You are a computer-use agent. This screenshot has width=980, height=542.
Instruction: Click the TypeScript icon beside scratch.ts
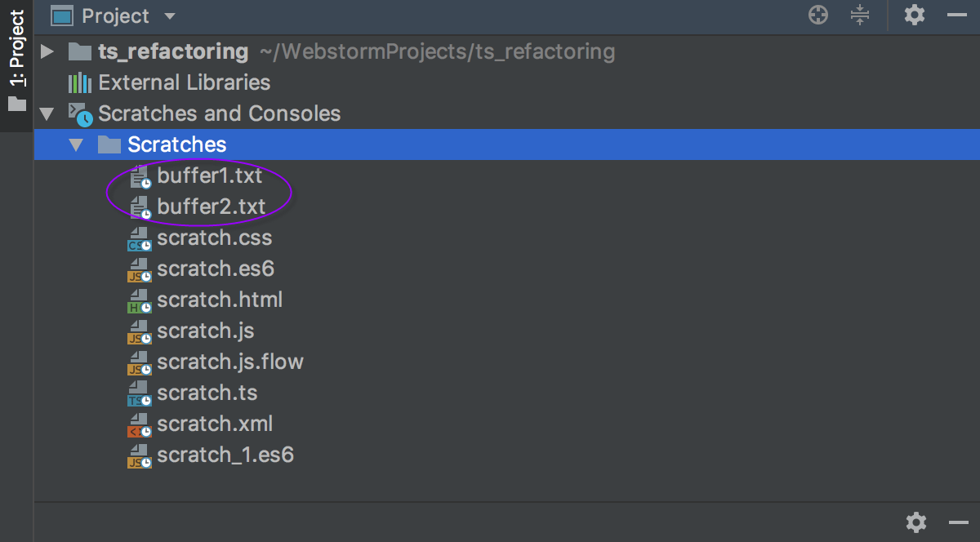coord(139,393)
